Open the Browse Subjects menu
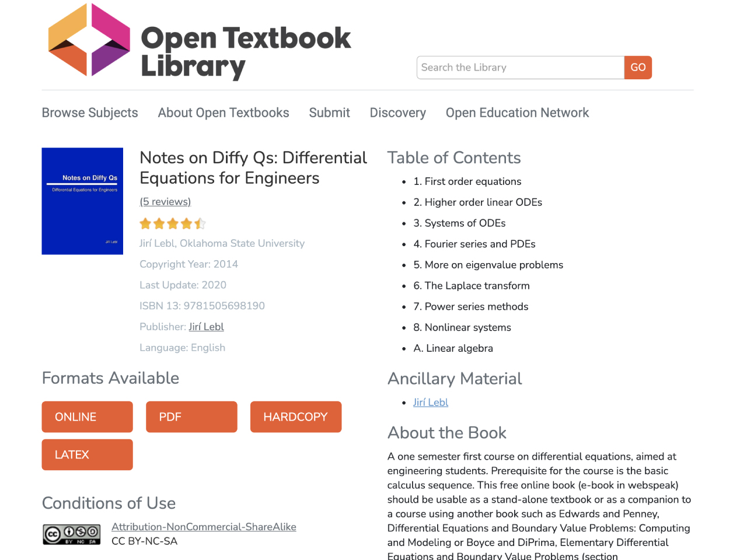This screenshot has height=560, width=747. (90, 113)
